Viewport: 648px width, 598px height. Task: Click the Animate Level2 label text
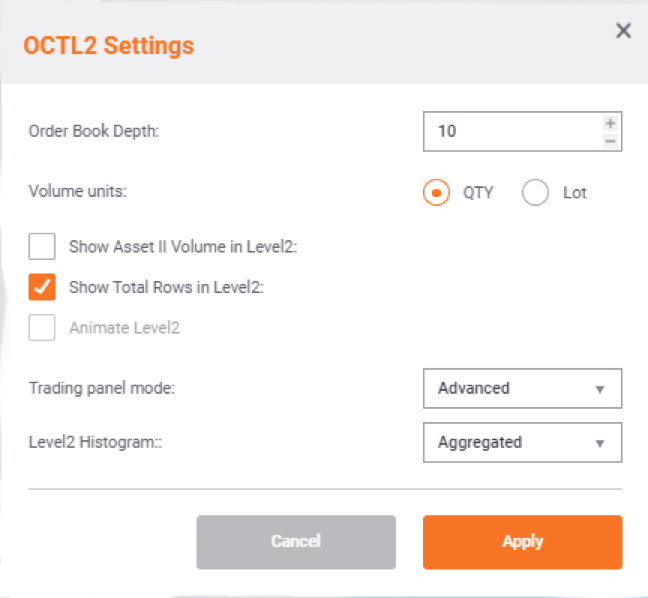(124, 328)
